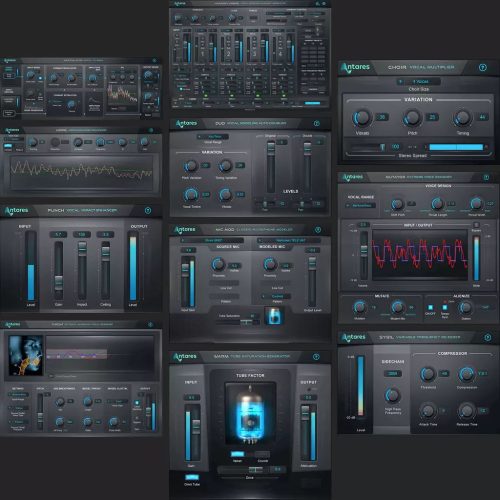Open the Source Mic Pattern field in Mic Mod

coord(224,296)
